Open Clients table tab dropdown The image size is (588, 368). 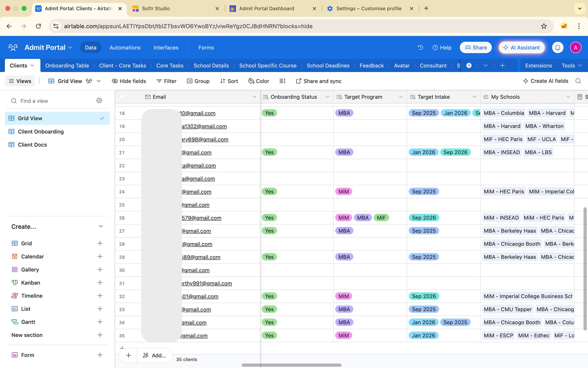[x=32, y=66]
